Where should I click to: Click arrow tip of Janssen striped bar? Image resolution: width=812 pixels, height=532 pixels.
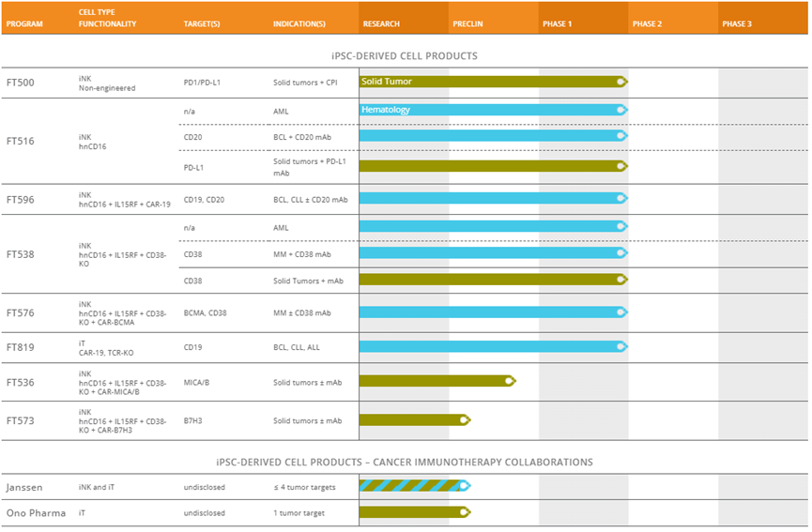click(x=465, y=486)
